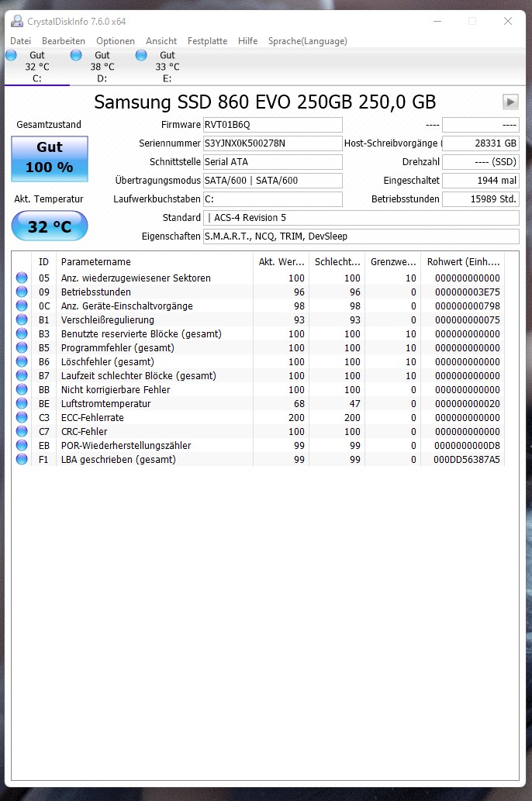The width and height of the screenshot is (532, 801).
Task: Click the Firmware field RVT01B6Q
Action: (x=272, y=125)
